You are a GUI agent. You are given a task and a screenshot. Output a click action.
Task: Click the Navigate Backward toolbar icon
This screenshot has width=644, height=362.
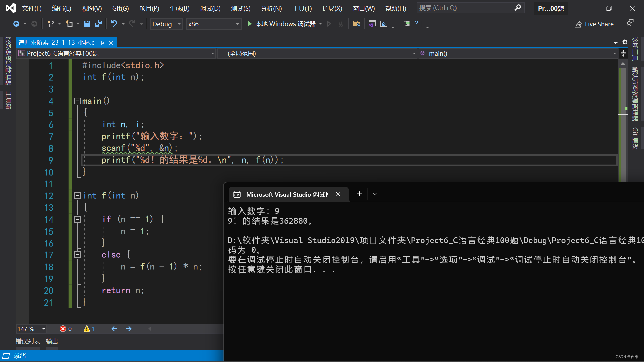(16, 24)
